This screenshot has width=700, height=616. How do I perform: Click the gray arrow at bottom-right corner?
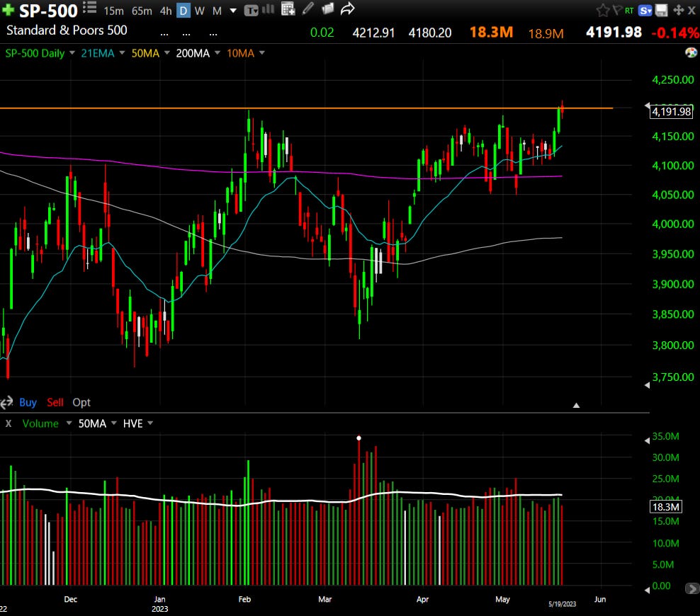692,589
